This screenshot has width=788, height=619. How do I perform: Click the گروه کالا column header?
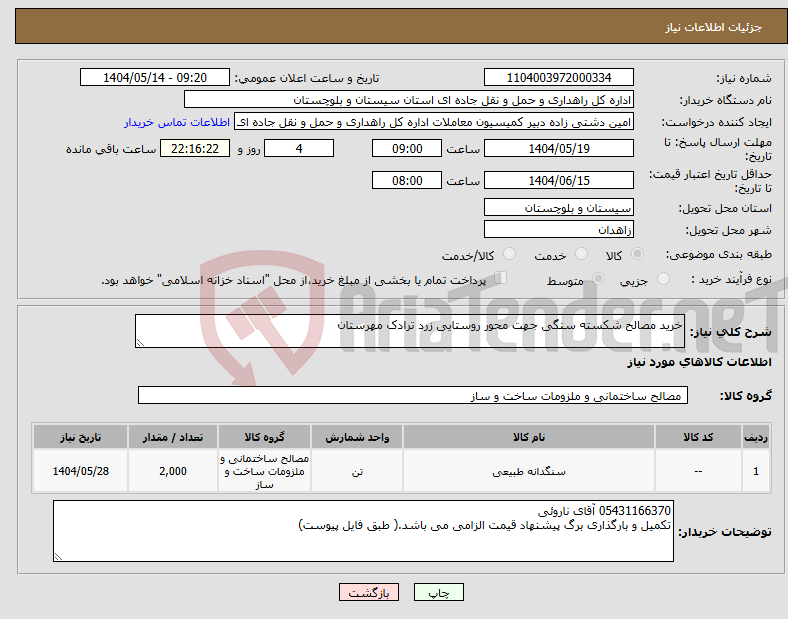[264, 437]
